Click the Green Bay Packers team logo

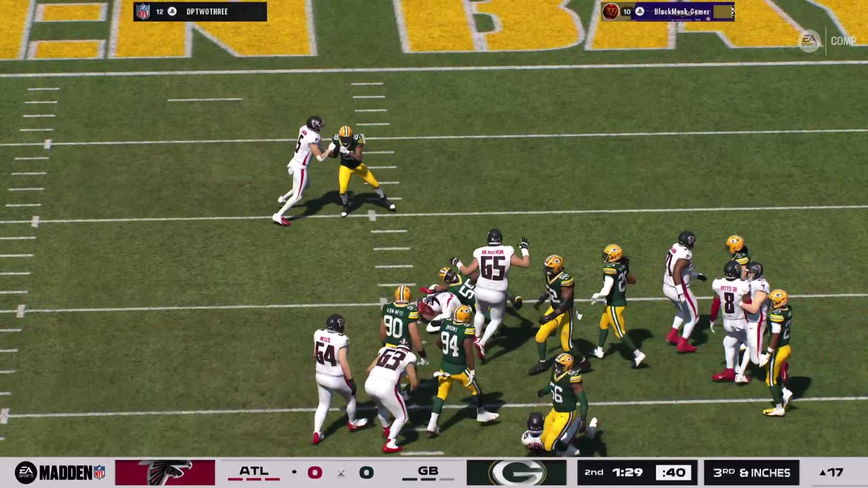[x=517, y=472]
